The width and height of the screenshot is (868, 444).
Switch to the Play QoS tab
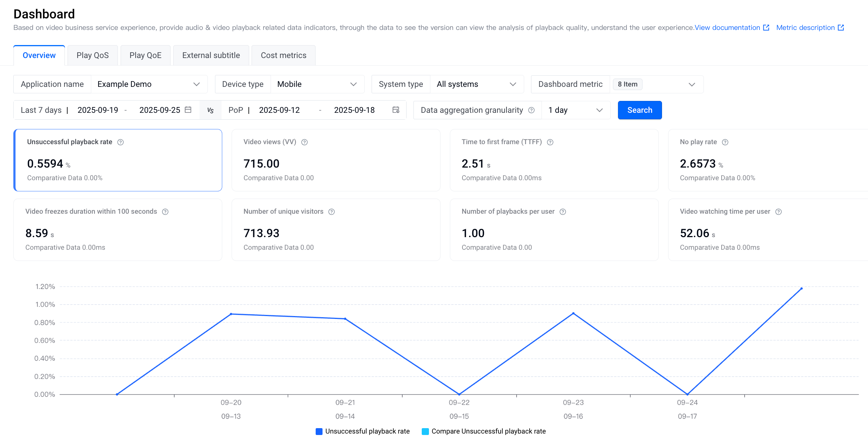92,55
